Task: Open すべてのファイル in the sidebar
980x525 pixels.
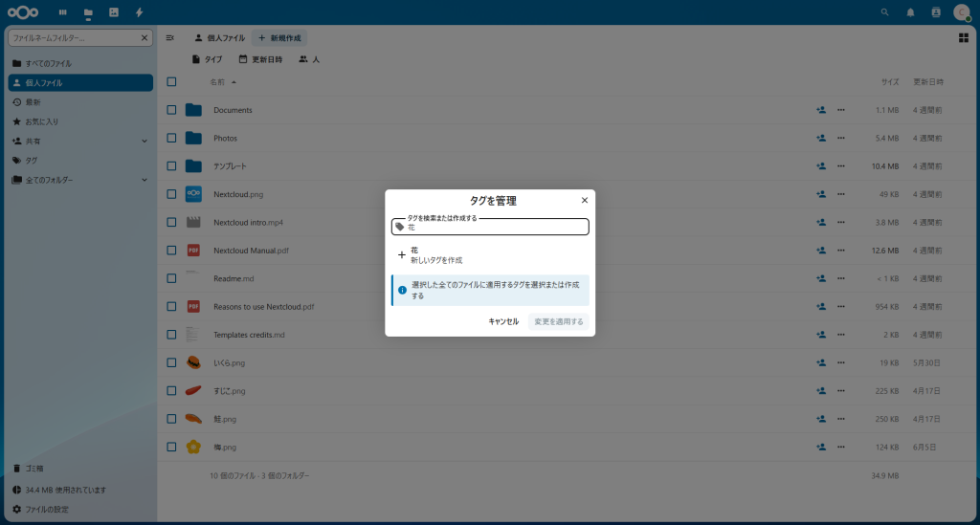Action: coord(48,63)
